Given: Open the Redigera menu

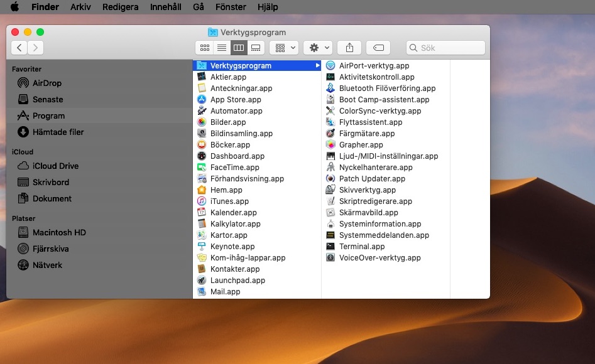Looking at the screenshot, I should click(120, 7).
